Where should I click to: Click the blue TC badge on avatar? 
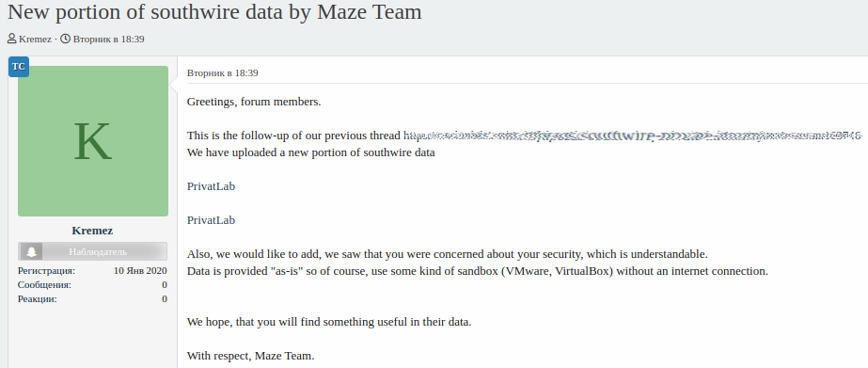18,67
